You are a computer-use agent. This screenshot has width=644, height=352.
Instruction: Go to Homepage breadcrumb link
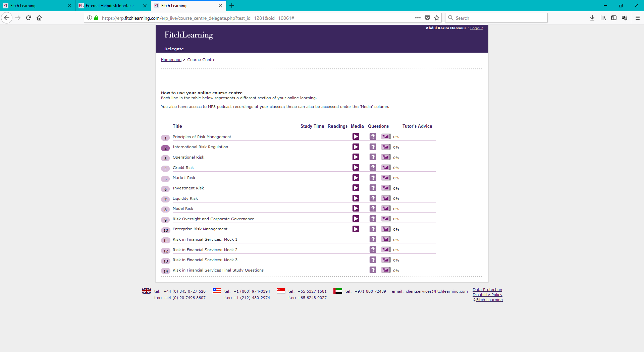pos(171,60)
